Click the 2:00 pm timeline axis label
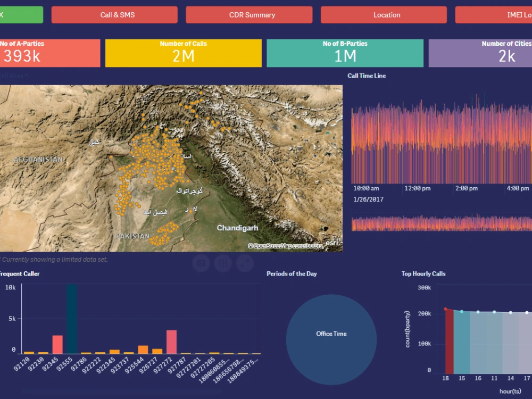The height and width of the screenshot is (399, 532). pos(467,188)
